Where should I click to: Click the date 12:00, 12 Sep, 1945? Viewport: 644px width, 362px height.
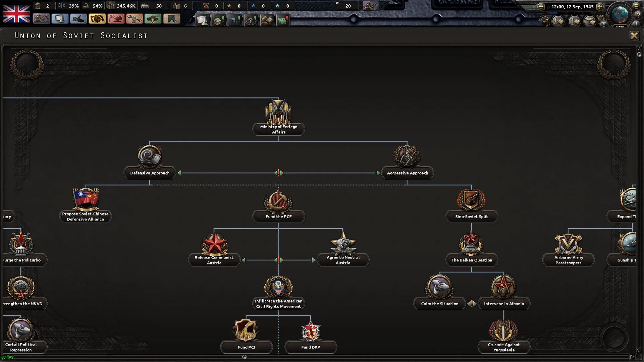point(572,6)
